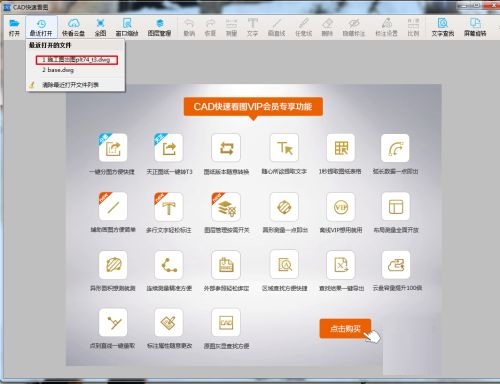Click the 打开 (Open) folder icon
Viewport: 500px width, 384px height.
point(14,23)
